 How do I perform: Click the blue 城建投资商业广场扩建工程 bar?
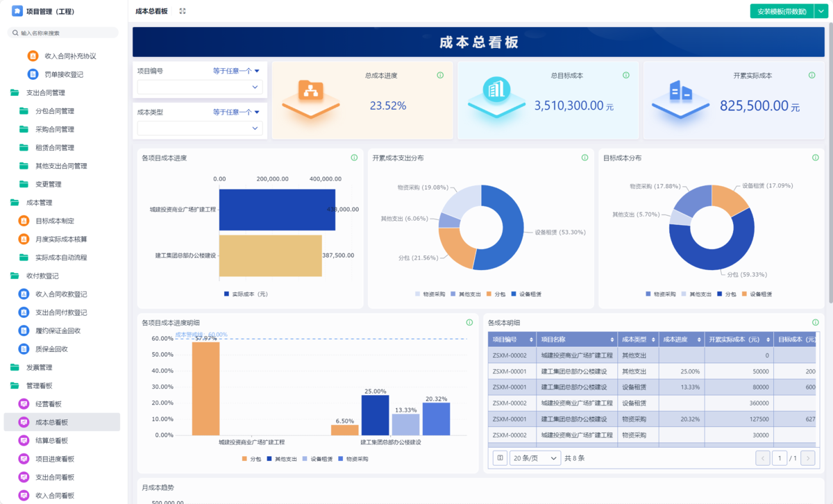pos(277,210)
